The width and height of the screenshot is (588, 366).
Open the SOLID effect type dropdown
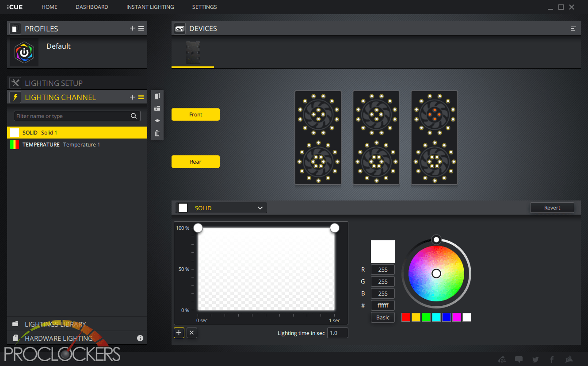[221, 208]
